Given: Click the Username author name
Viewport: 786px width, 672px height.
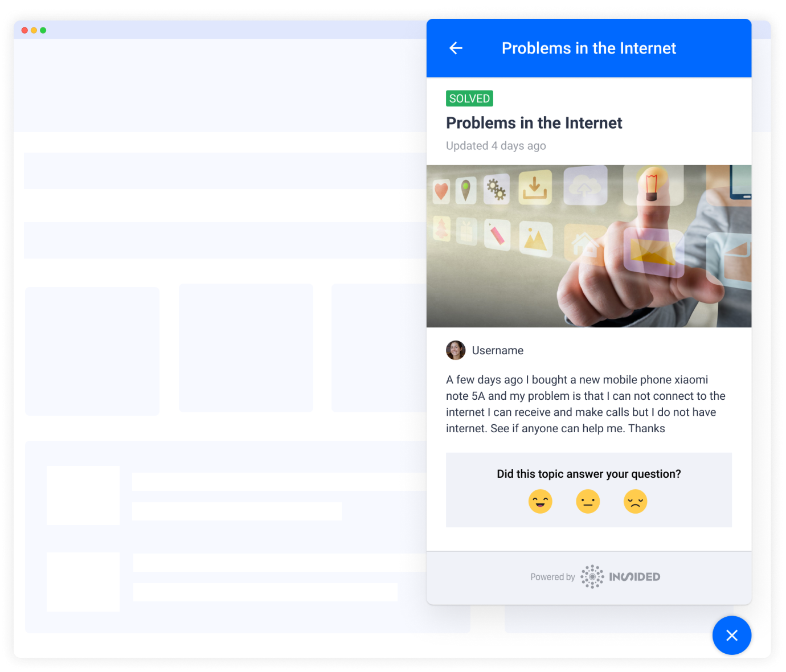Looking at the screenshot, I should click(498, 351).
